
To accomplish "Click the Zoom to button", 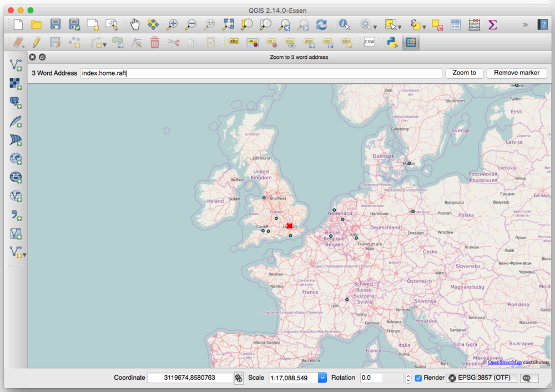I will tap(465, 73).
